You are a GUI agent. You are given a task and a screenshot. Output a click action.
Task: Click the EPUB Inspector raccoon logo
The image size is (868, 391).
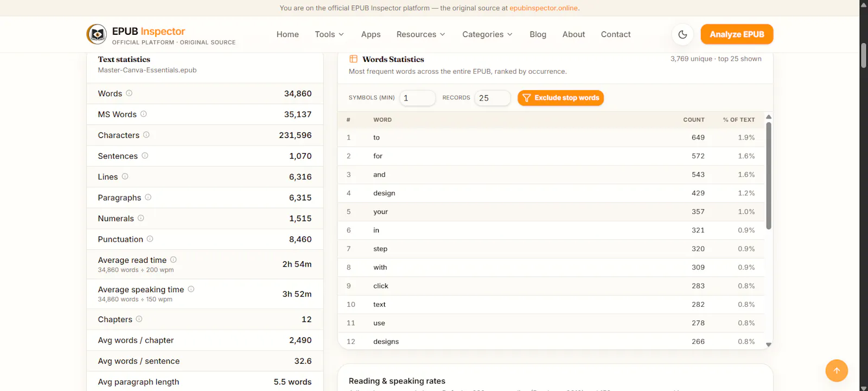(97, 34)
